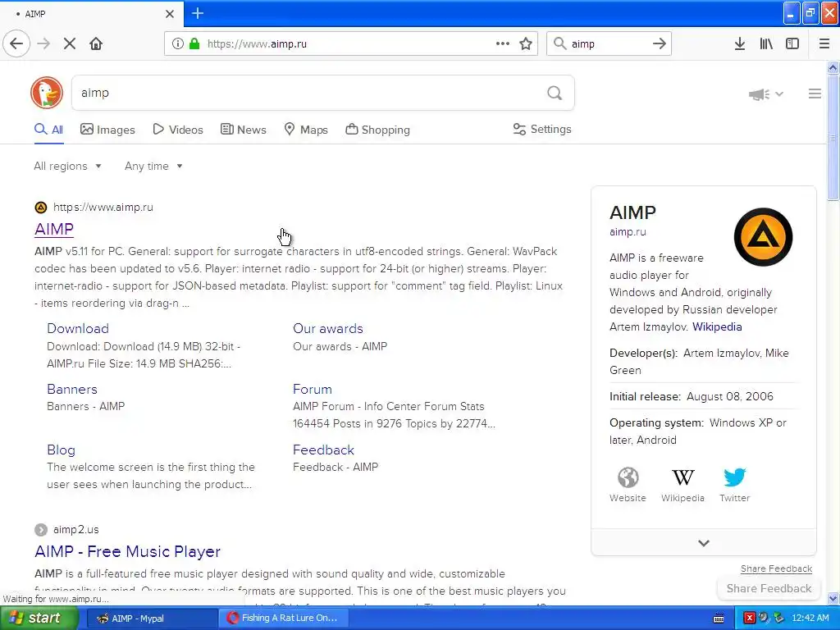The image size is (840, 630).
Task: Open page actions three-dots menu
Action: coord(503,44)
